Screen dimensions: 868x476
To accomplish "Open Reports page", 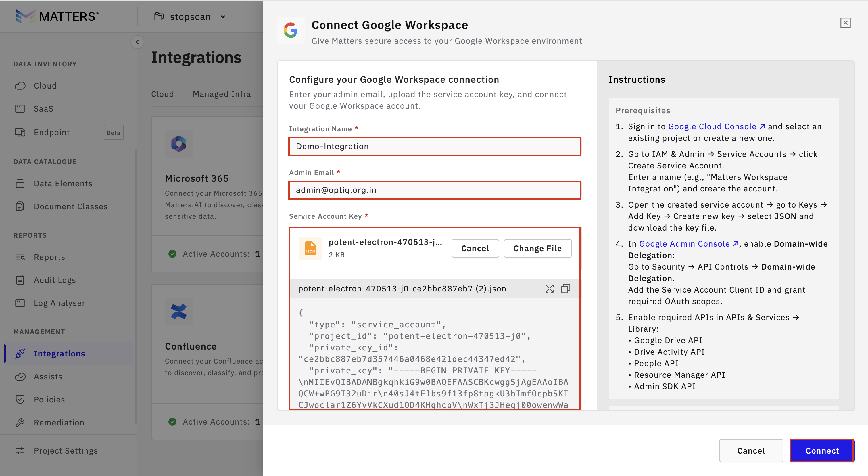I will point(49,257).
